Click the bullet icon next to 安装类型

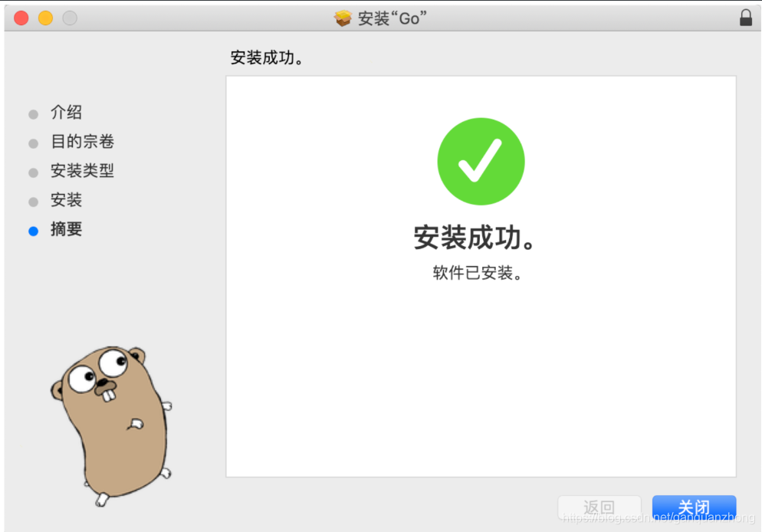[x=34, y=172]
